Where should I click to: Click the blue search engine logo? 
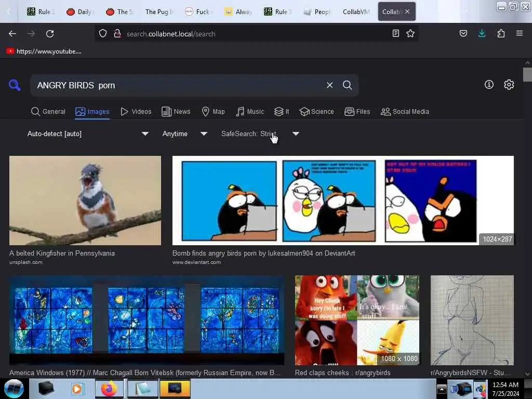tap(14, 85)
